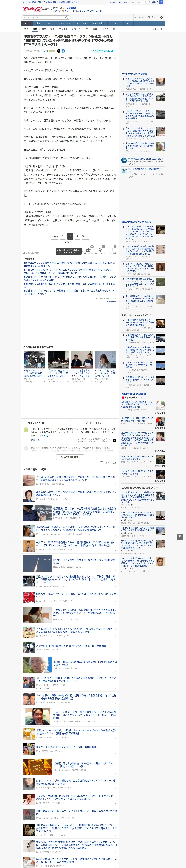Open ヘルプ link in top bar
This screenshot has width=186, height=868.
coord(127,2)
